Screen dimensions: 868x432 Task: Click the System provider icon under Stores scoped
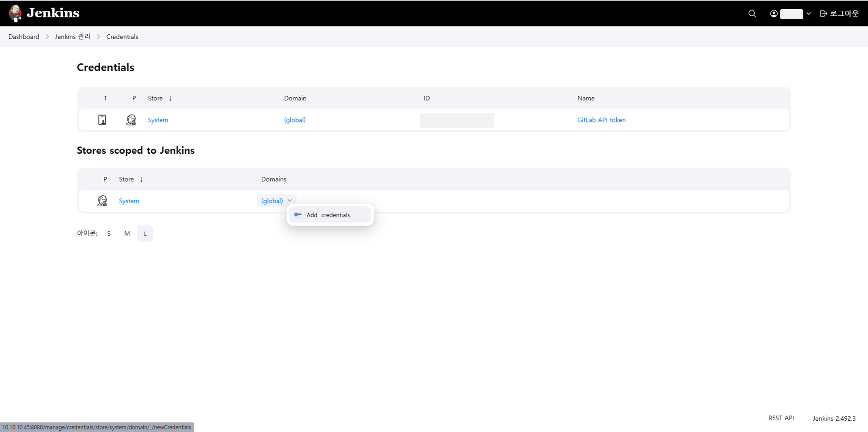pos(102,201)
